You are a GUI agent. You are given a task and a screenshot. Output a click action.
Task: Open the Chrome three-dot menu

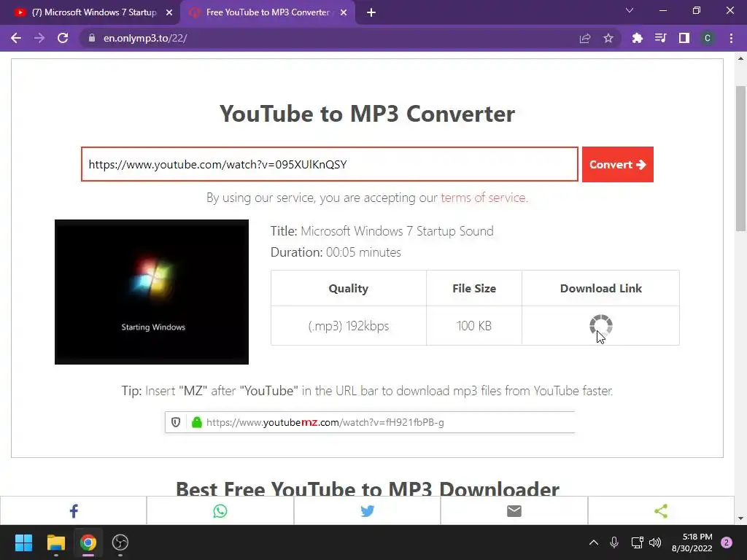731,38
